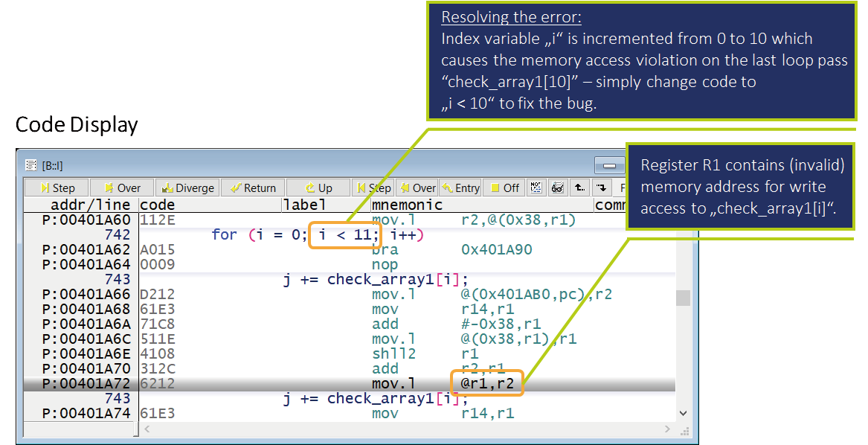The image size is (868, 445).
Task: Click the up-arrow icon with dot in toolbar
Action: point(579,188)
